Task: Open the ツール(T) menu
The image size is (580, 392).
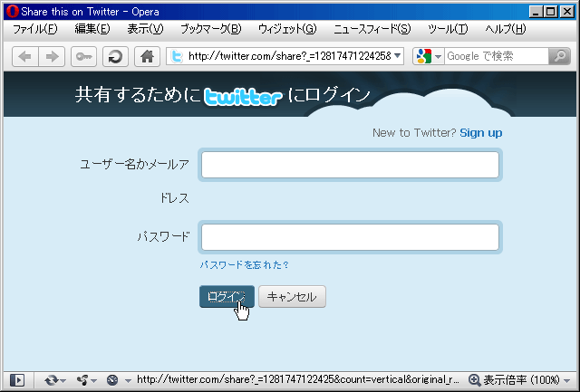Action: [x=447, y=29]
